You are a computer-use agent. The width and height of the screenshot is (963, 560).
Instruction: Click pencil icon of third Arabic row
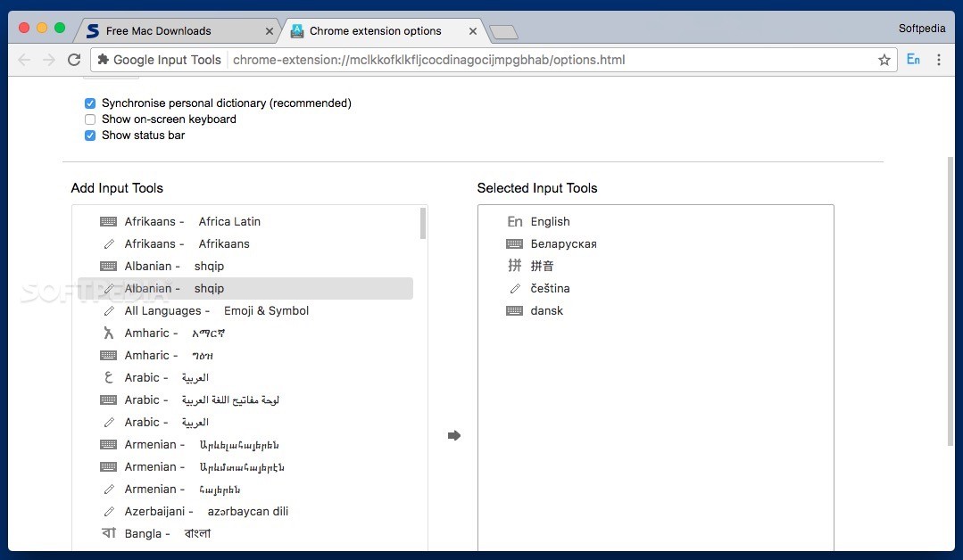pos(109,423)
